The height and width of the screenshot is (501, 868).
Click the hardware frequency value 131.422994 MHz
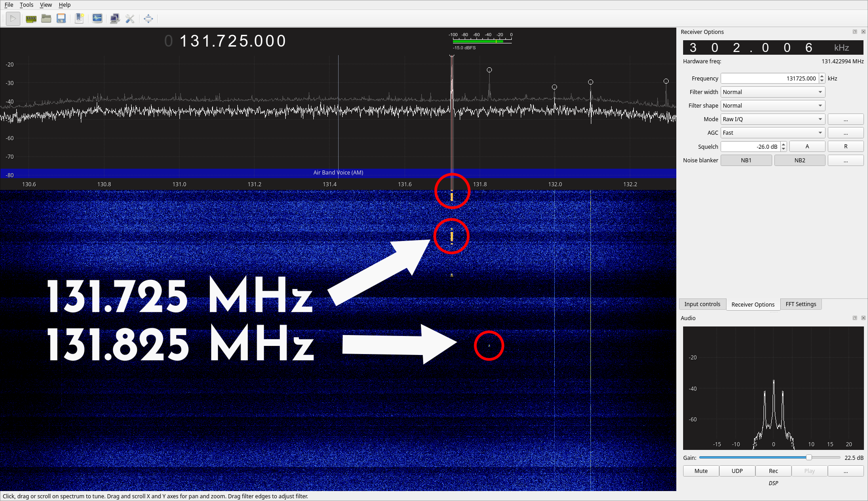click(x=842, y=61)
